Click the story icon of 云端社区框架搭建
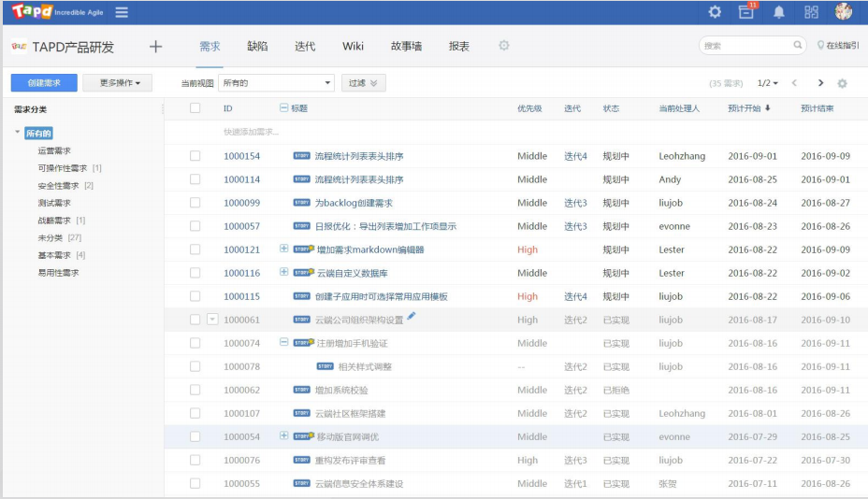Image resolution: width=868 pixels, height=499 pixels. [x=302, y=413]
